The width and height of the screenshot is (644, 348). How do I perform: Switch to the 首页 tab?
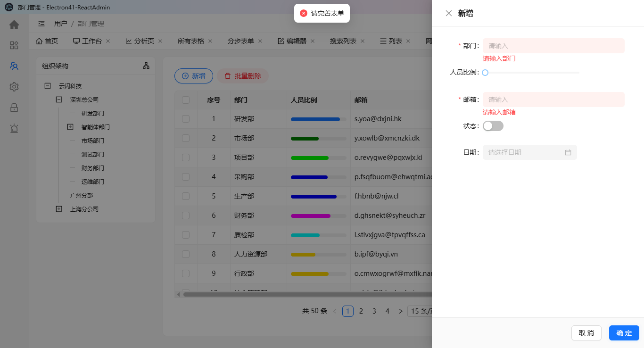coord(47,41)
